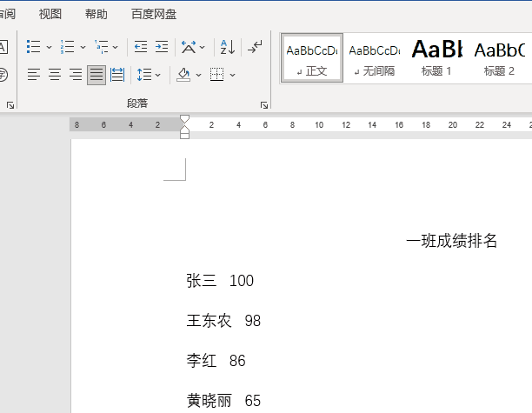The height and width of the screenshot is (413, 532).
Task: Click the title 一班成绩排名
Action: [451, 241]
